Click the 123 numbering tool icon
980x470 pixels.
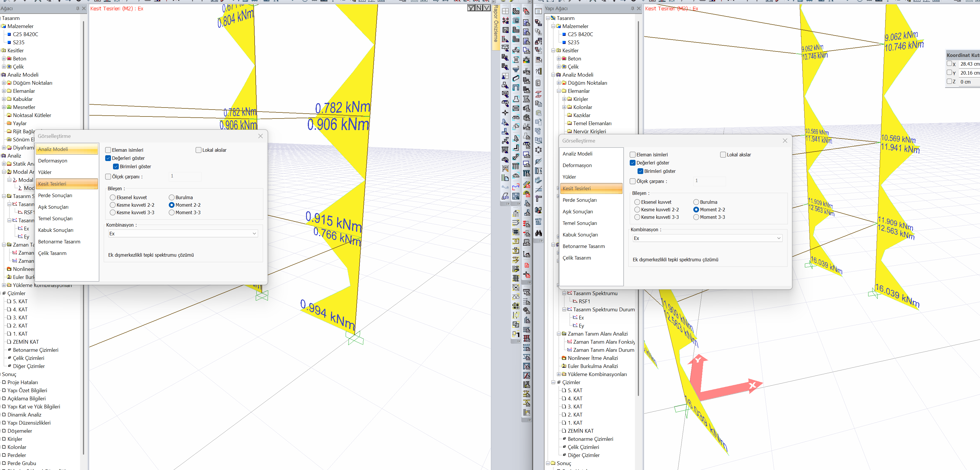505,196
